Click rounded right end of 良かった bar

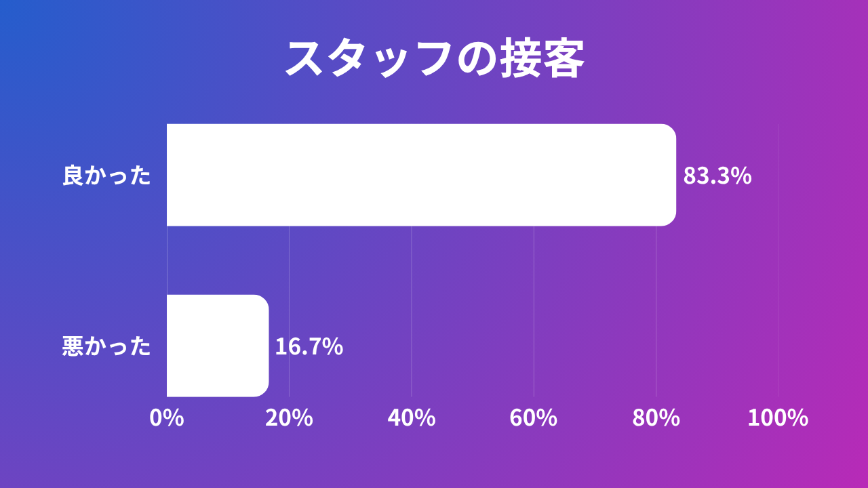670,175
